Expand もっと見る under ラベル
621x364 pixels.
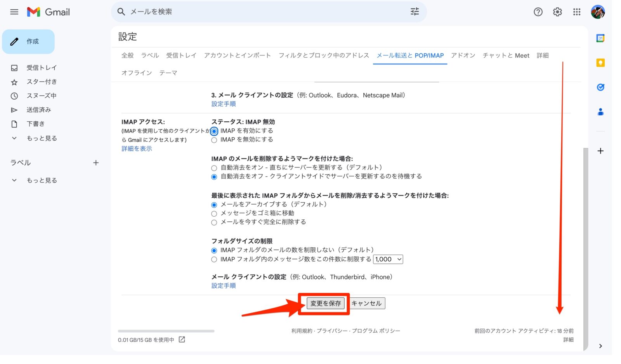click(x=42, y=180)
